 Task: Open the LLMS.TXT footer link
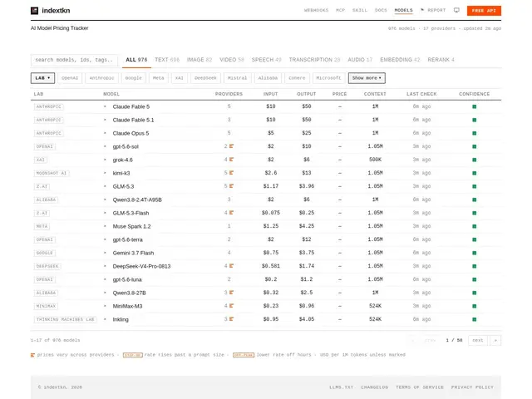coord(342,387)
